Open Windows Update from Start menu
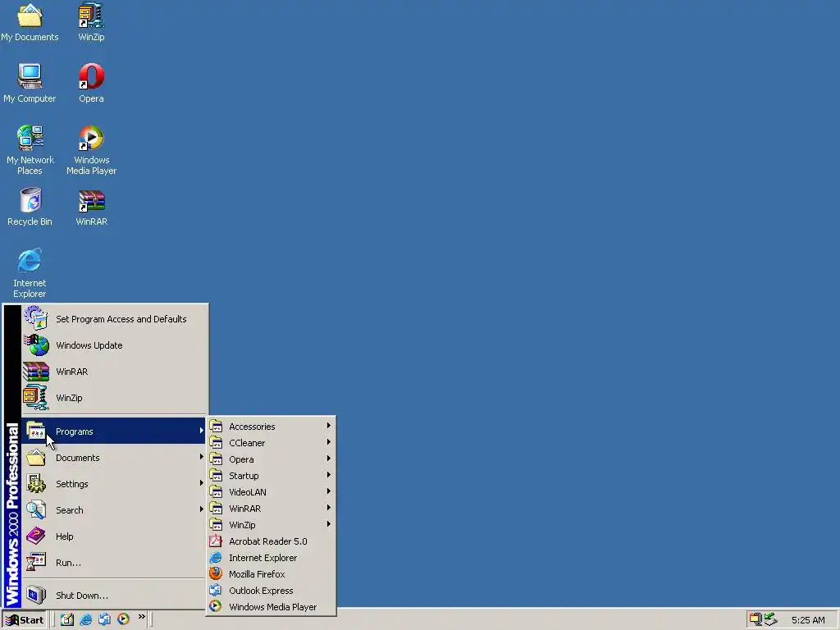 [x=113, y=345]
